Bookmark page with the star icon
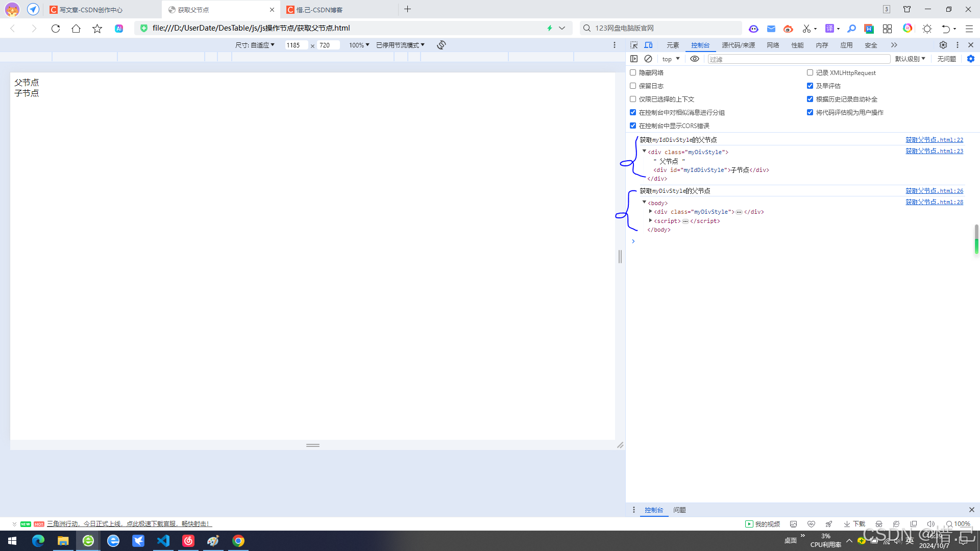Image resolution: width=980 pixels, height=551 pixels. (x=97, y=29)
